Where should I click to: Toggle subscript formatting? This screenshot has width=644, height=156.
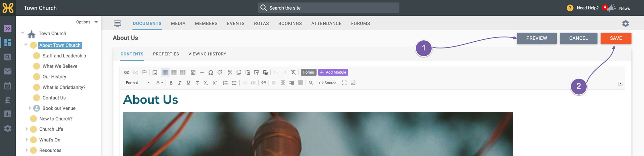[x=206, y=83]
